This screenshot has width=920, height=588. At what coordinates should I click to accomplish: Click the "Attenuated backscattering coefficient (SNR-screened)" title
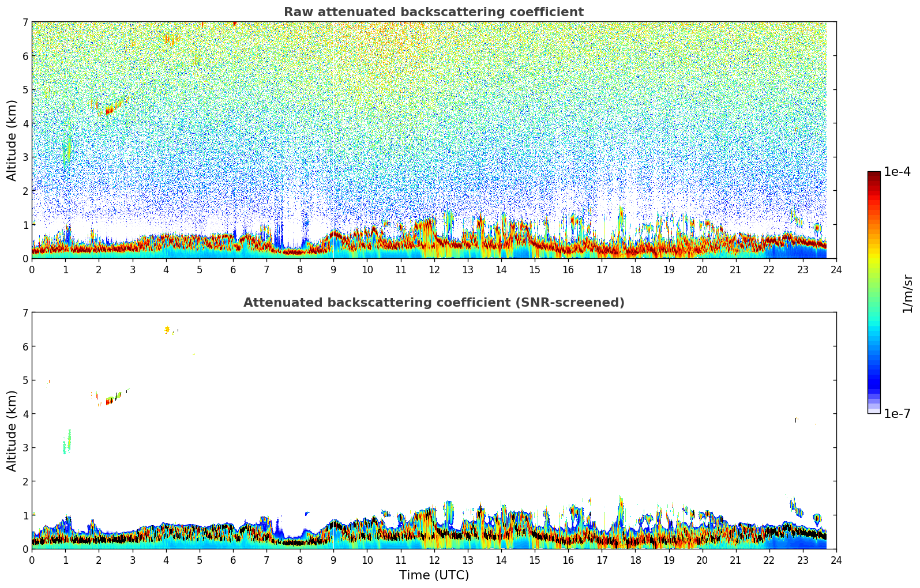coord(433,303)
